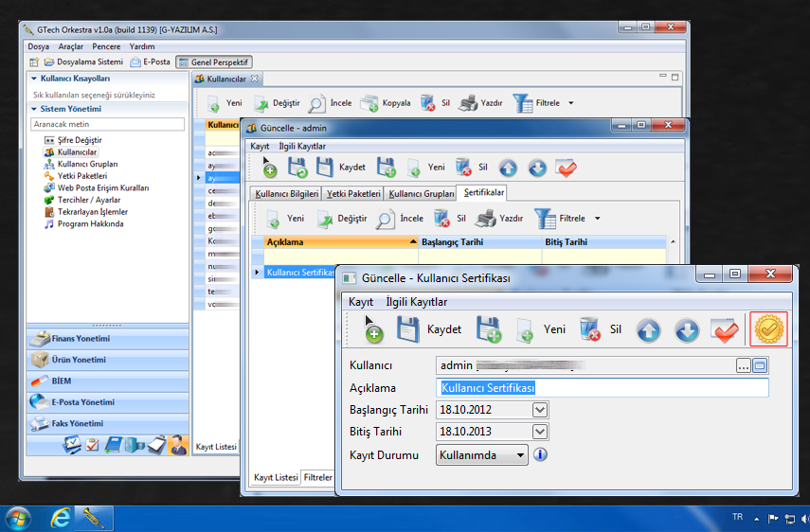Click the Kaydet floppy disk icon in certificate dialog
The width and height of the screenshot is (810, 532).
point(407,330)
